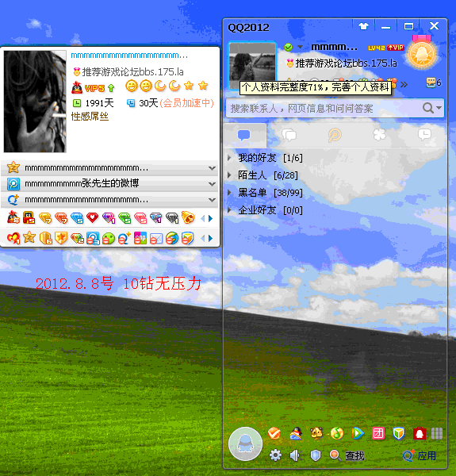456x476 pixels.
Task: Click the red heart diamond icon
Action: (x=92, y=217)
